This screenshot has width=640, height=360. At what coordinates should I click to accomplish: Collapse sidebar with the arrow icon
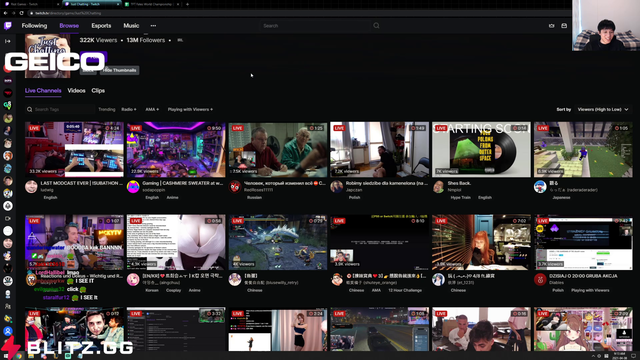coord(8,41)
